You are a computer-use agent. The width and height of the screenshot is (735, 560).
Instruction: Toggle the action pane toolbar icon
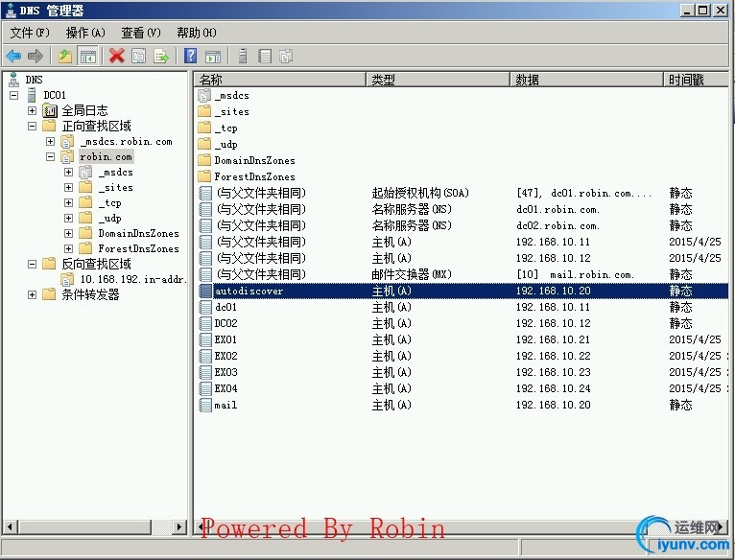[213, 57]
